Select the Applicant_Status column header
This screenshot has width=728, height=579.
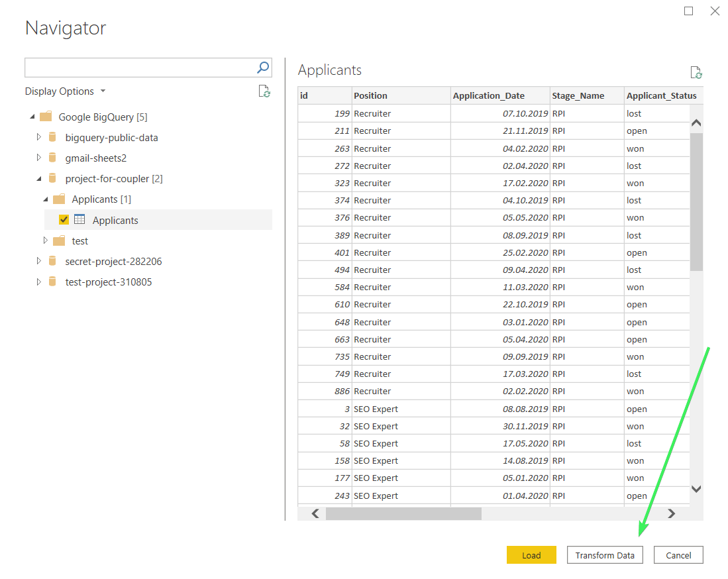[x=664, y=95]
